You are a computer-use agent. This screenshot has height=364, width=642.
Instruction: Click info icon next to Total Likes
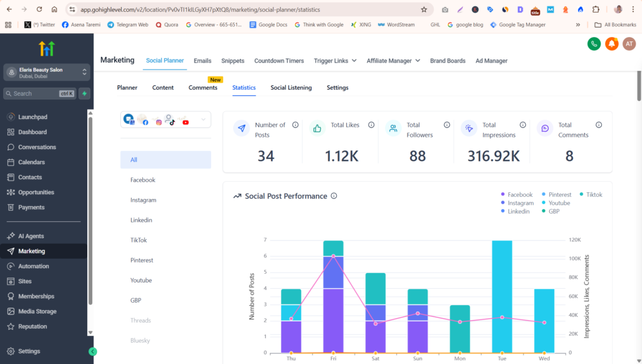371,125
